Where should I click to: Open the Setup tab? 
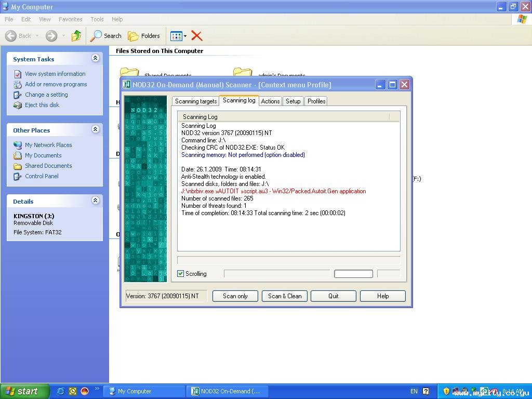[x=293, y=101]
